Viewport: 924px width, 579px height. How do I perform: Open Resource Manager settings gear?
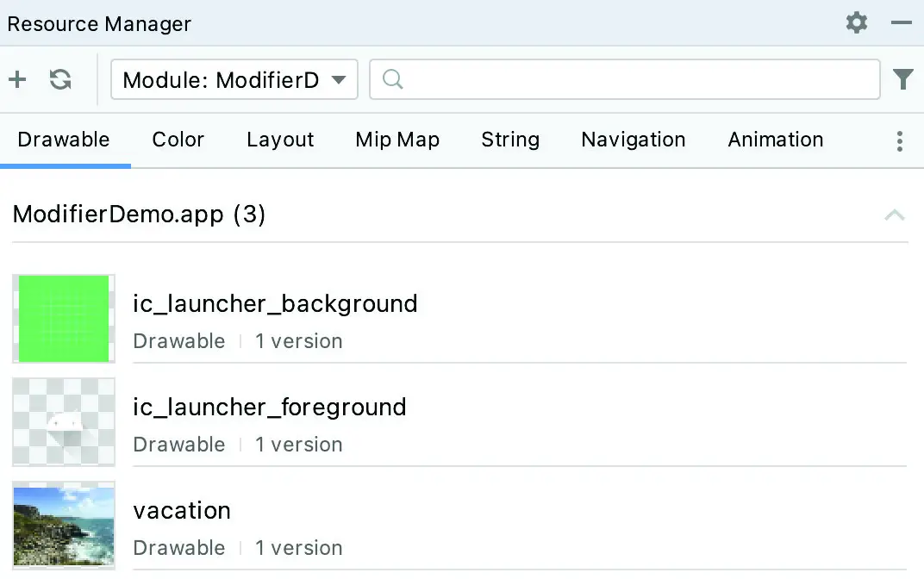click(x=856, y=23)
